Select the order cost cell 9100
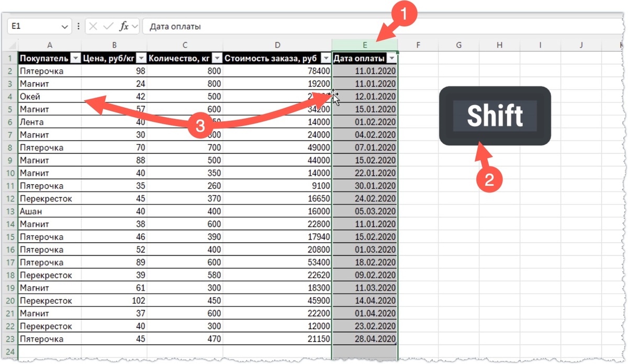 (277, 186)
